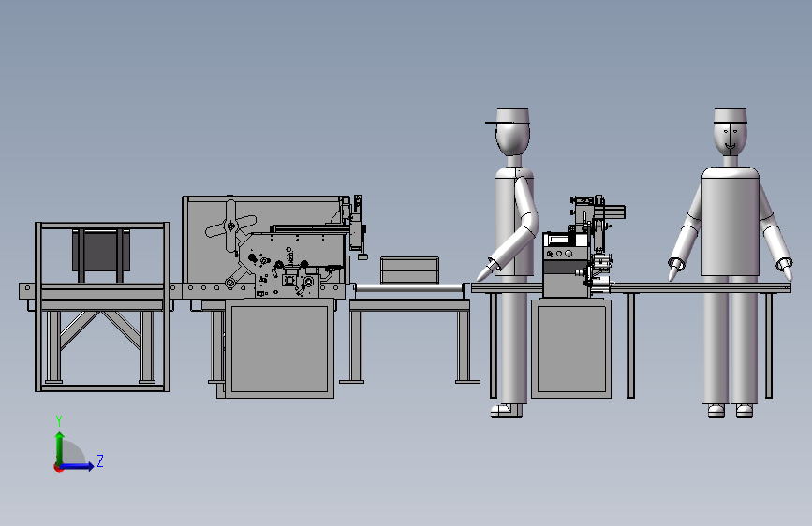Select the cabinet door under the main machine
The image size is (812, 526).
click(279, 349)
